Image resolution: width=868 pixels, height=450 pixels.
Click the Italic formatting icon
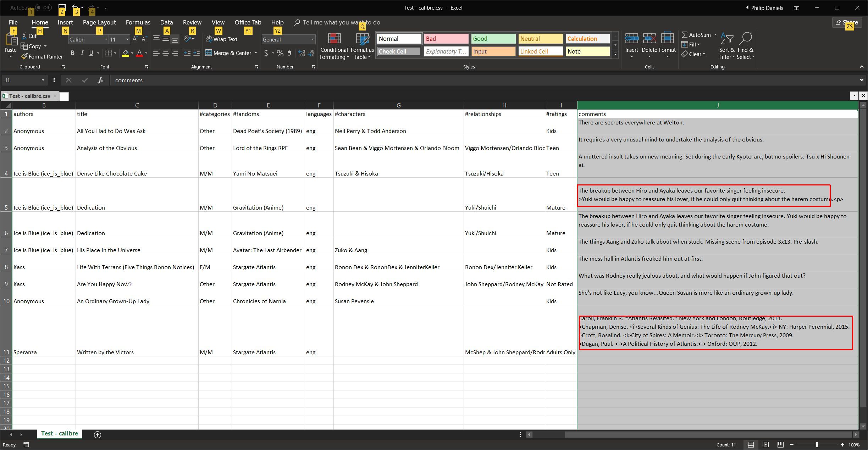82,53
